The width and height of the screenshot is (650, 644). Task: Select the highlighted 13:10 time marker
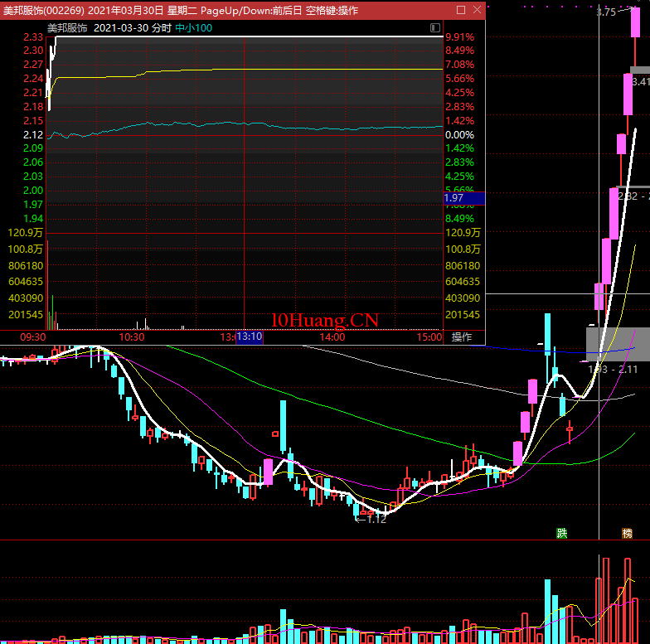(250, 337)
